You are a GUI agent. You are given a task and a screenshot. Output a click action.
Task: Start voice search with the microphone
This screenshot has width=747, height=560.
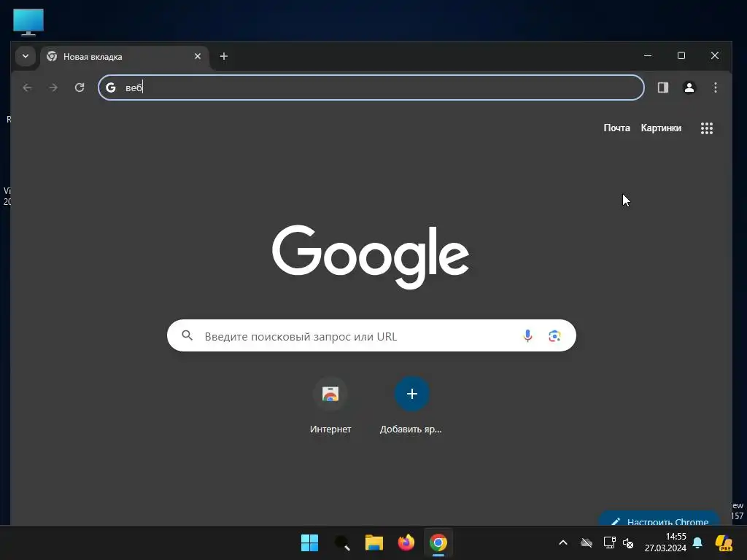click(x=528, y=335)
